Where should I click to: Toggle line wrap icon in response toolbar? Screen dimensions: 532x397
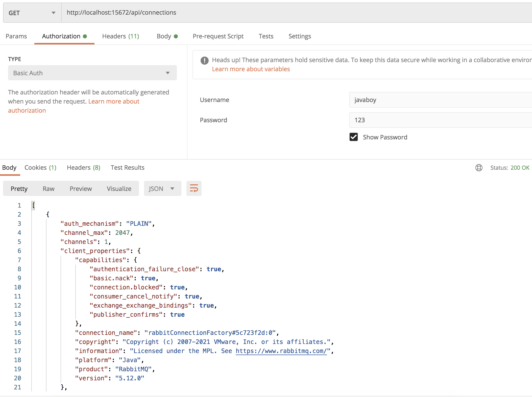pos(194,188)
